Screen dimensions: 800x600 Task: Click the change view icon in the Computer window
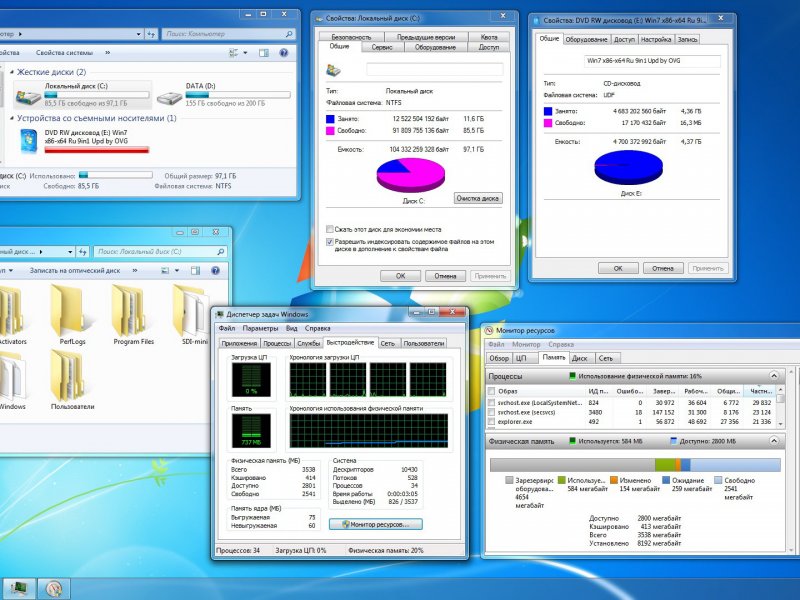pyautogui.click(x=234, y=53)
